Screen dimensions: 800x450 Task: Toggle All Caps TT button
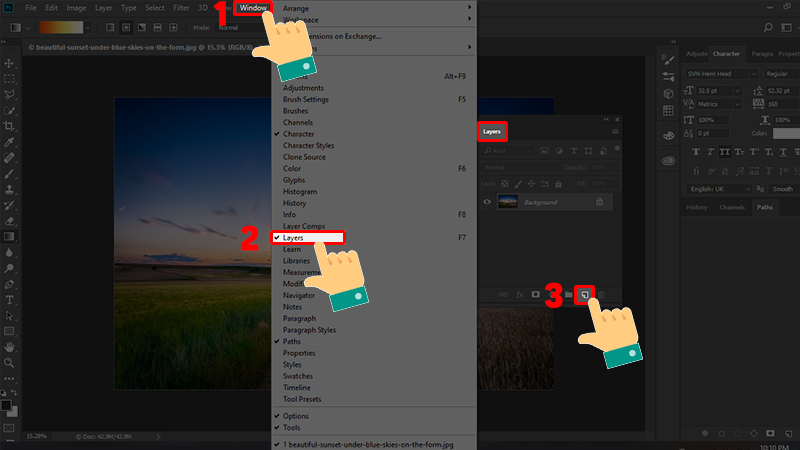pos(724,152)
